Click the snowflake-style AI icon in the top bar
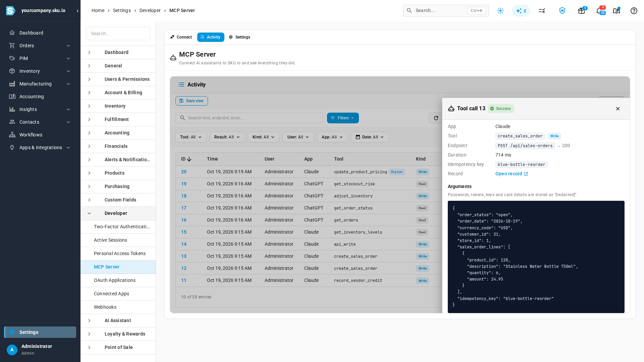Screen dimensions: 644x362 [500, 11]
